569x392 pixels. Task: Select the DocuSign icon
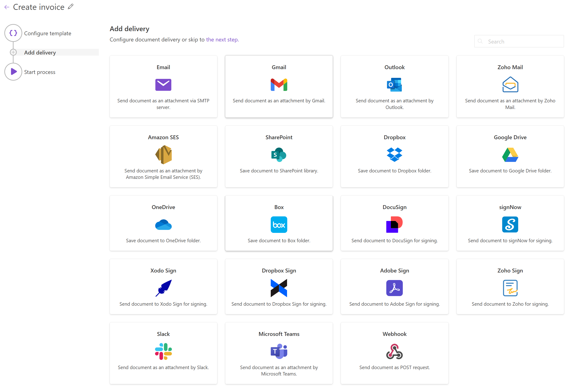click(394, 224)
